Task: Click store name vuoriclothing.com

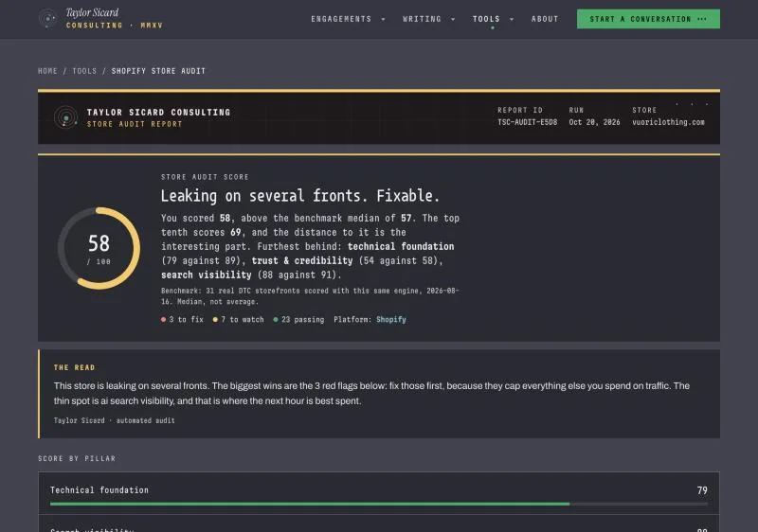Action: pos(668,122)
